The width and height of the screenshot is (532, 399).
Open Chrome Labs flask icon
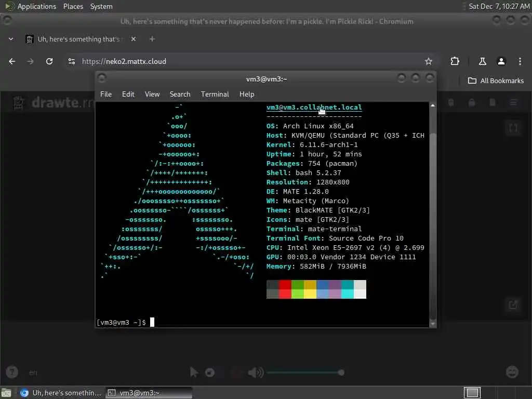point(482,61)
